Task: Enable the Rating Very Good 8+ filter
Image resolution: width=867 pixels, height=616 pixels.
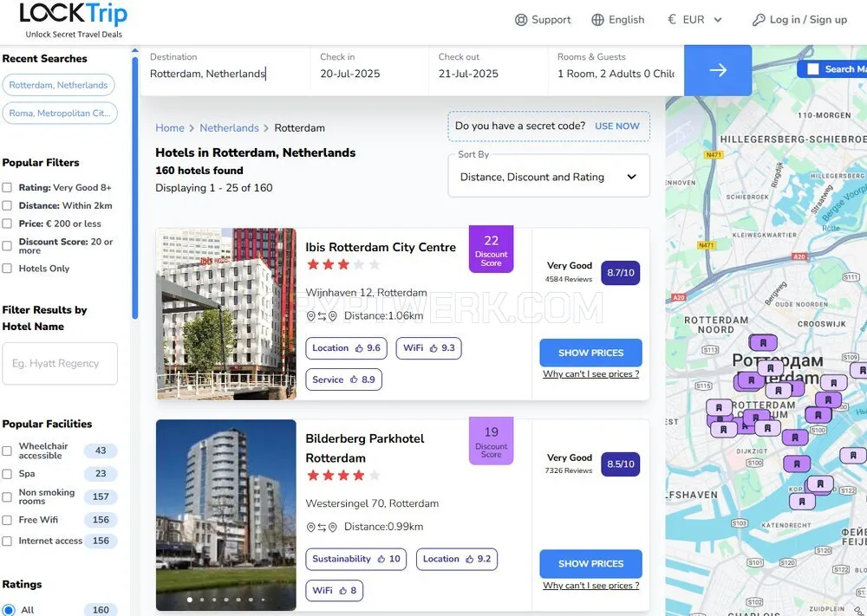Action: pyautogui.click(x=7, y=188)
